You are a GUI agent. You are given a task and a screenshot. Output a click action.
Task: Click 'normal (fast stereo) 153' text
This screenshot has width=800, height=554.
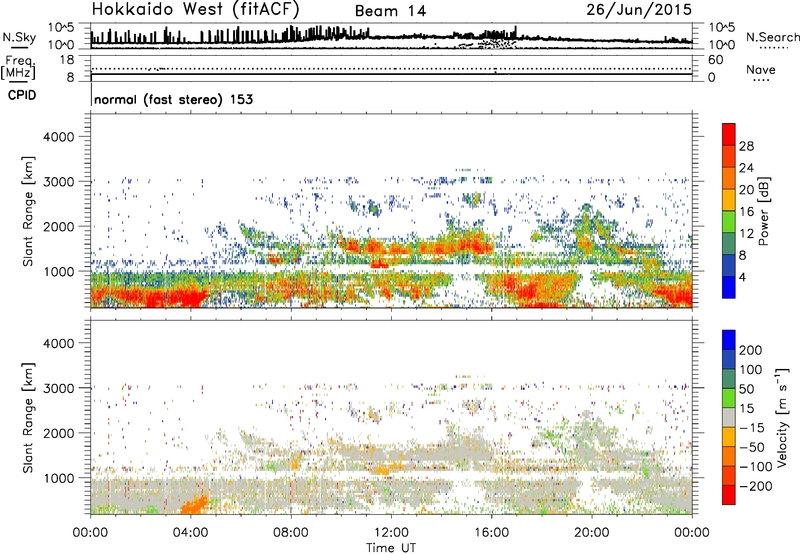pyautogui.click(x=173, y=99)
